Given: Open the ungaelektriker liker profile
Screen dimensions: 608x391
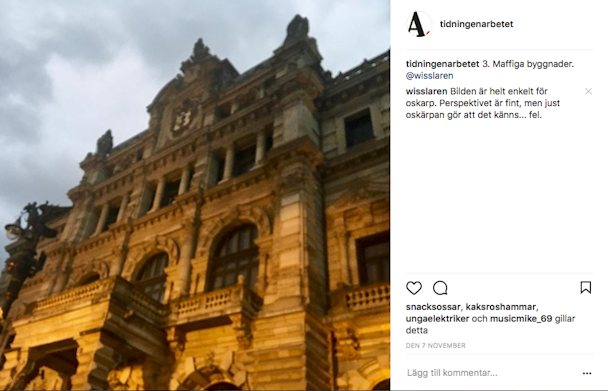Looking at the screenshot, I should point(437,319).
